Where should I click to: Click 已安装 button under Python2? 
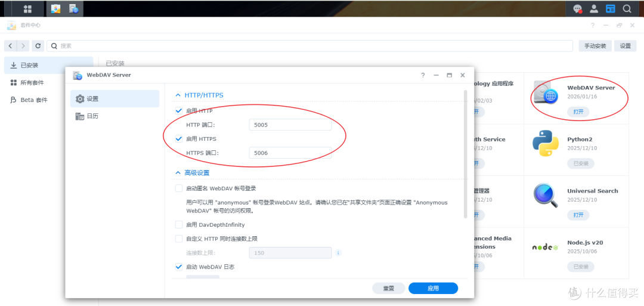point(581,163)
